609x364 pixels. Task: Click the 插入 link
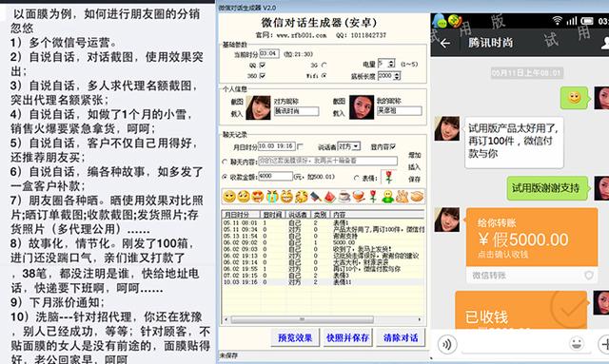[x=415, y=167]
